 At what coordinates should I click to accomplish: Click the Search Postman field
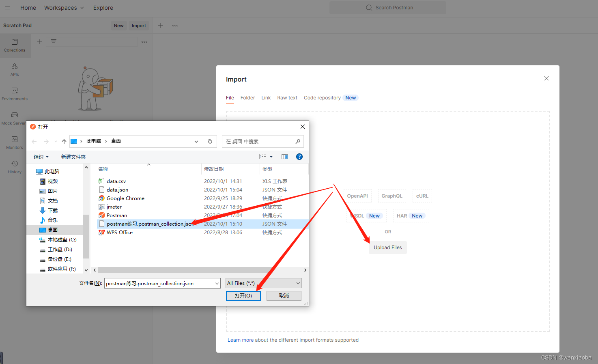(x=388, y=8)
